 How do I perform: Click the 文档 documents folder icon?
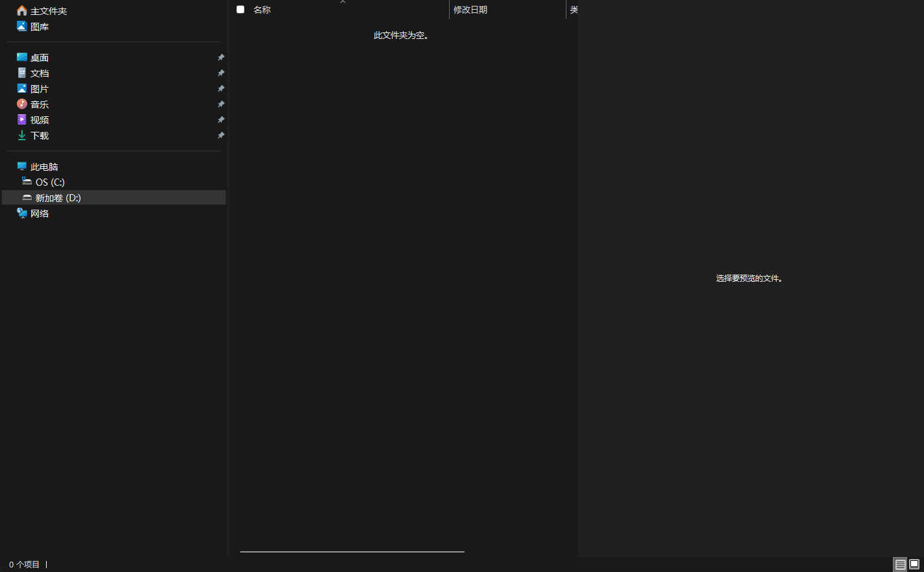pyautogui.click(x=22, y=73)
